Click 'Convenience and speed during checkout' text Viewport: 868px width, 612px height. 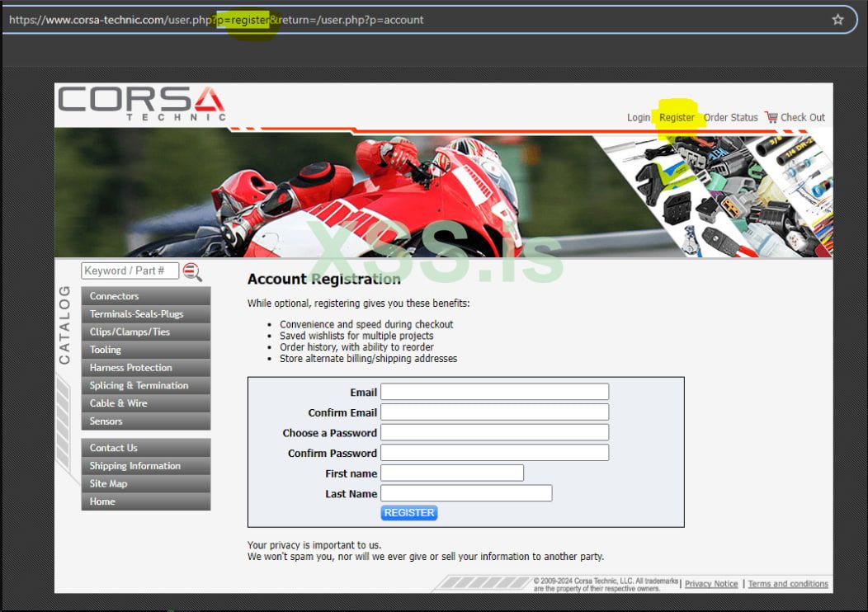[x=366, y=324]
